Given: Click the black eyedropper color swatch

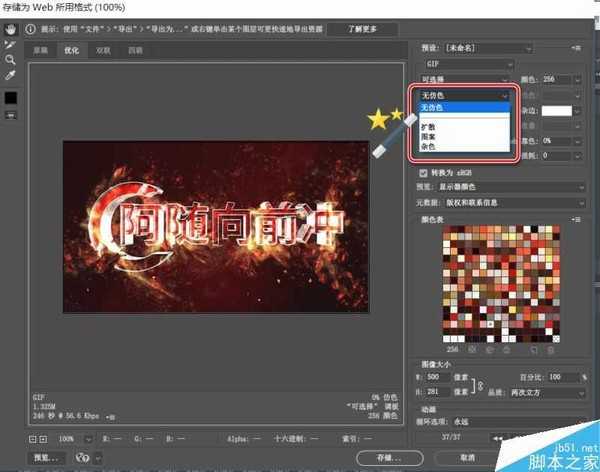Looking at the screenshot, I should click(12, 98).
